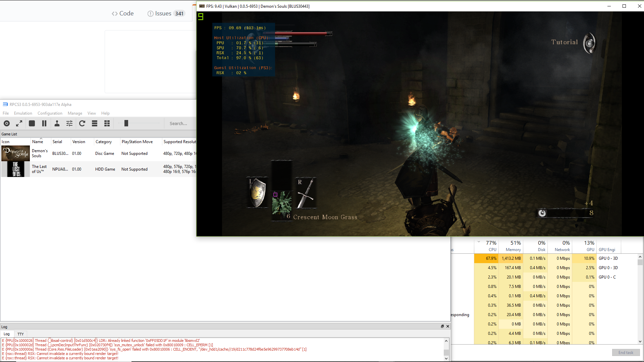Image resolution: width=644 pixels, height=362 pixels.
Task: Switch the game list to list view
Action: [95, 123]
